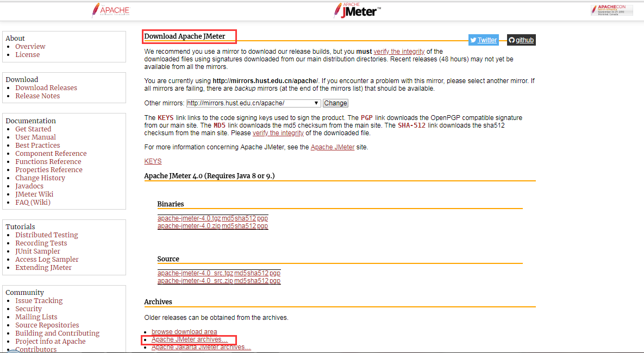The height and width of the screenshot is (353, 644).
Task: View Change History
Action: (x=40, y=178)
